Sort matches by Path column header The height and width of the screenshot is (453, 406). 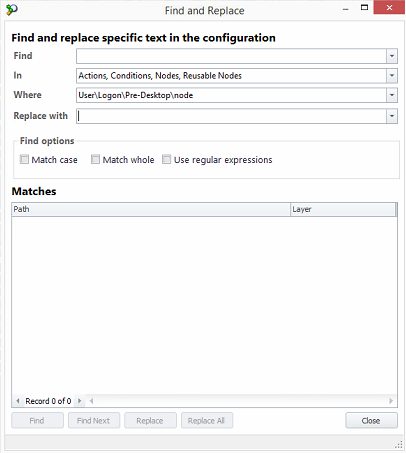[x=151, y=209]
